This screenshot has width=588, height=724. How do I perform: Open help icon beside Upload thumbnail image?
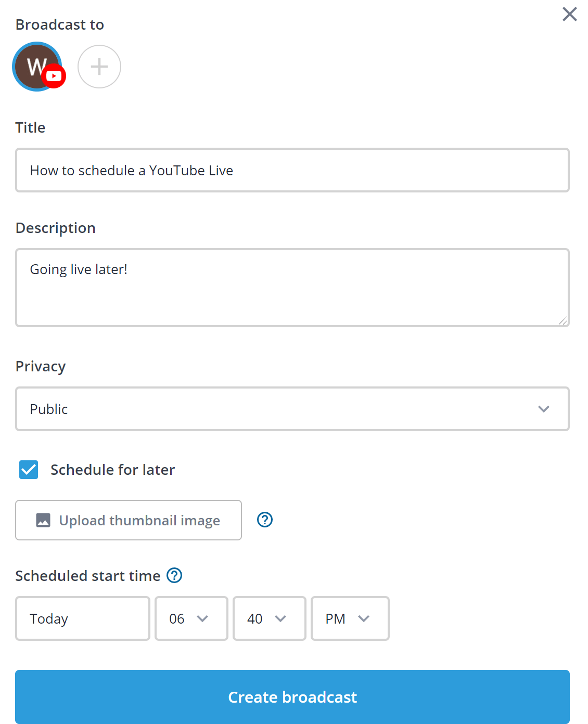(x=265, y=520)
